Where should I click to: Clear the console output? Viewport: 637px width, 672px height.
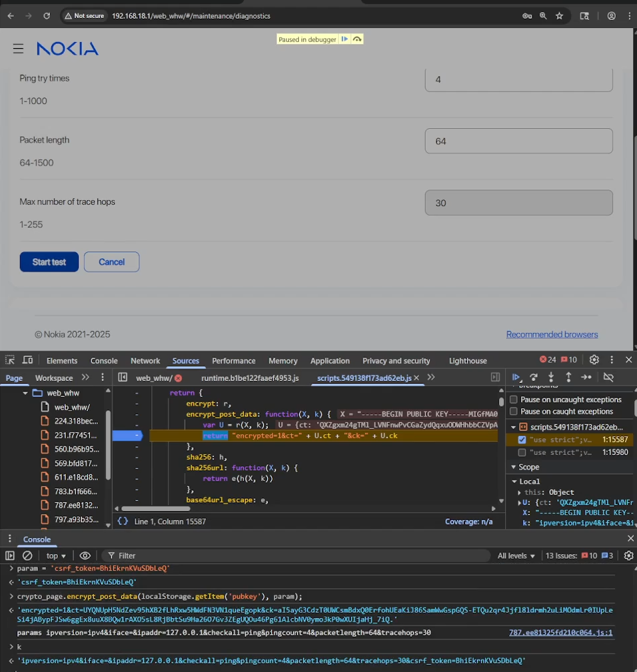tap(27, 556)
